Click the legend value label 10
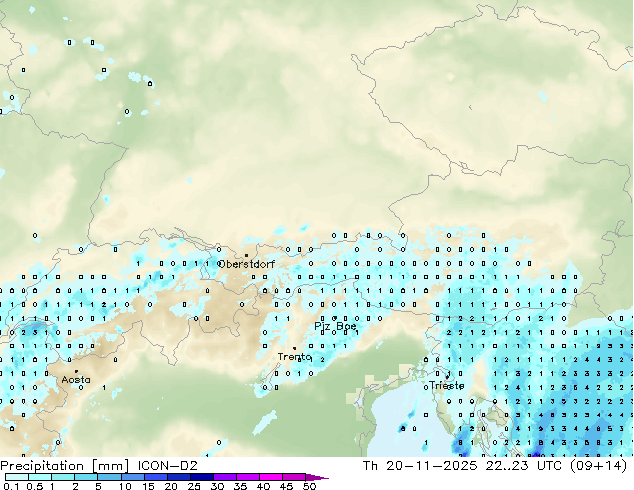Viewport: 634px width, 490px height. pyautogui.click(x=125, y=486)
